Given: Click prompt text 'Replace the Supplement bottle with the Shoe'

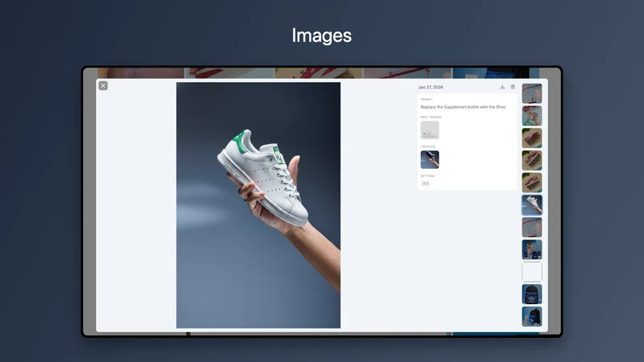Looking at the screenshot, I should click(x=463, y=107).
